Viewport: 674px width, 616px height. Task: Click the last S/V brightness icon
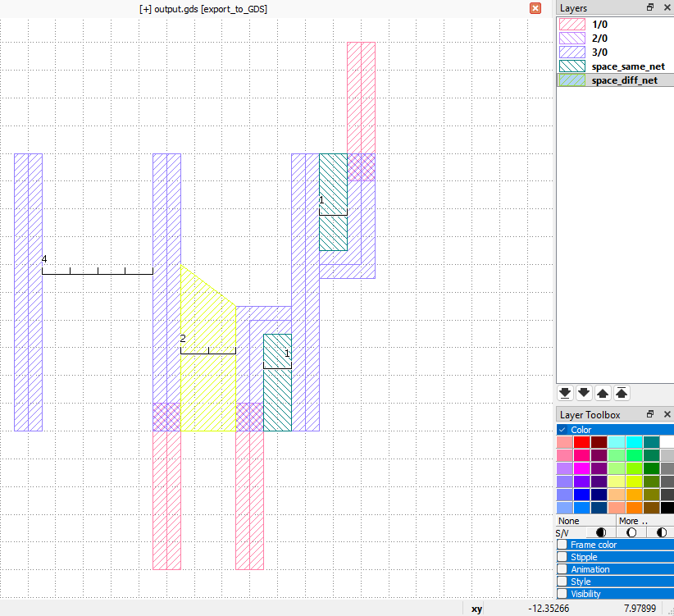[661, 532]
